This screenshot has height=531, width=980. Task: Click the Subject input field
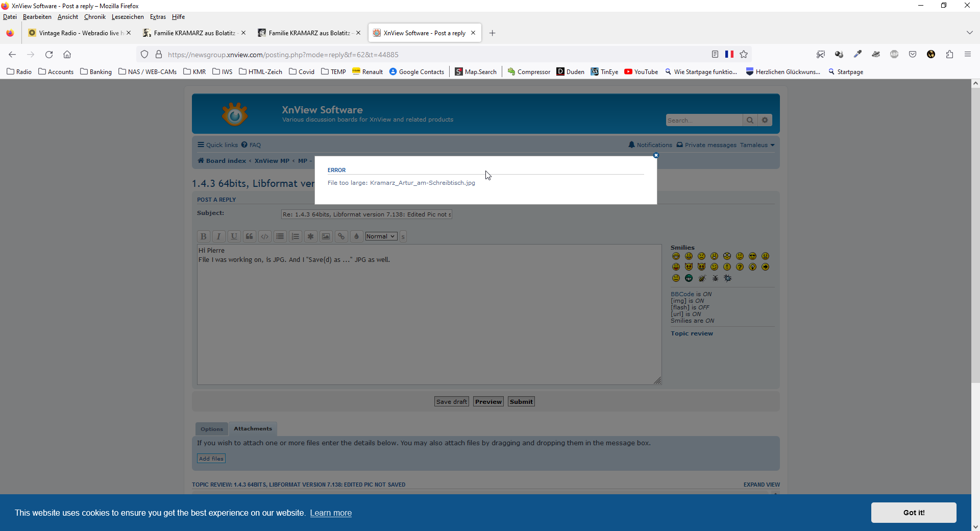[x=366, y=214]
